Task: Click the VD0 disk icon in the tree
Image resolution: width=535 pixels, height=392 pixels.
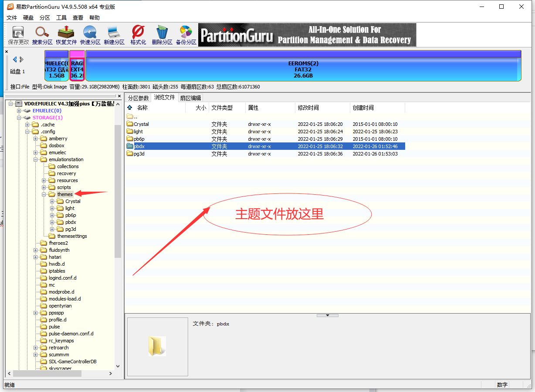Action: click(19, 104)
